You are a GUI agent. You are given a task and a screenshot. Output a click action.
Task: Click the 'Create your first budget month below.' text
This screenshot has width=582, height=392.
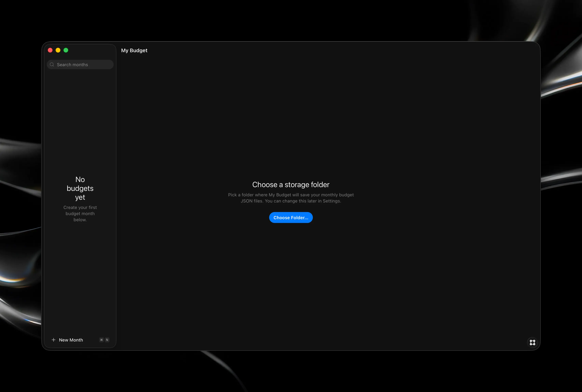80,214
